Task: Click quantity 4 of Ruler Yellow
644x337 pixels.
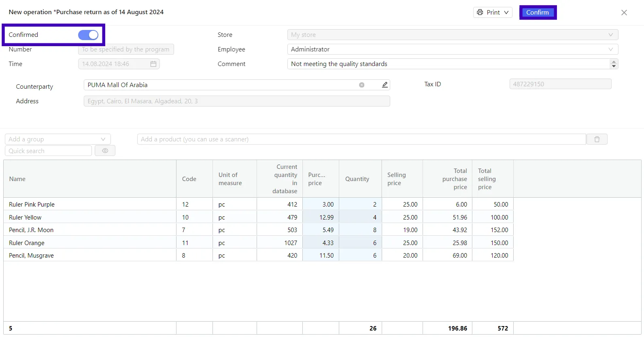Action: click(360, 218)
